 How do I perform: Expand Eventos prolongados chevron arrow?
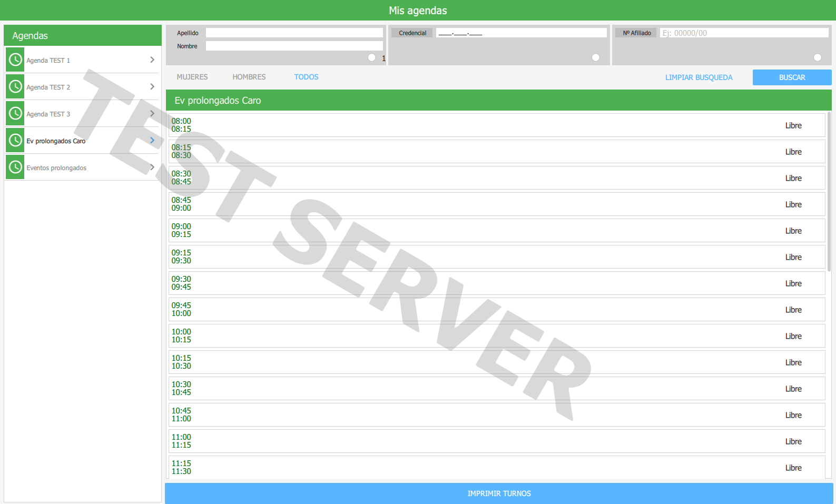coord(152,167)
